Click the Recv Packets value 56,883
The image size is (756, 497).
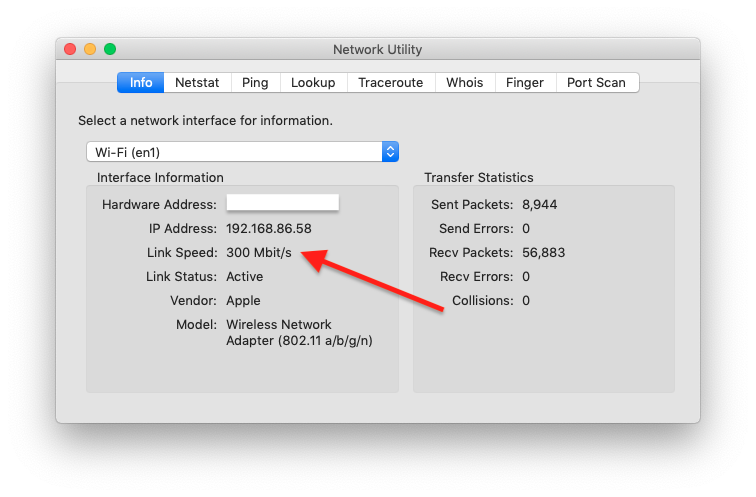click(x=543, y=253)
